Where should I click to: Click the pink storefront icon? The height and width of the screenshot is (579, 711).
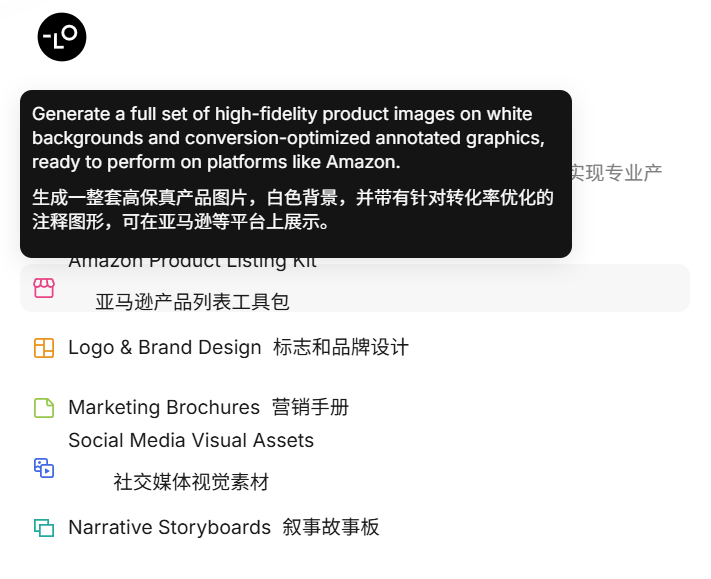(x=44, y=288)
